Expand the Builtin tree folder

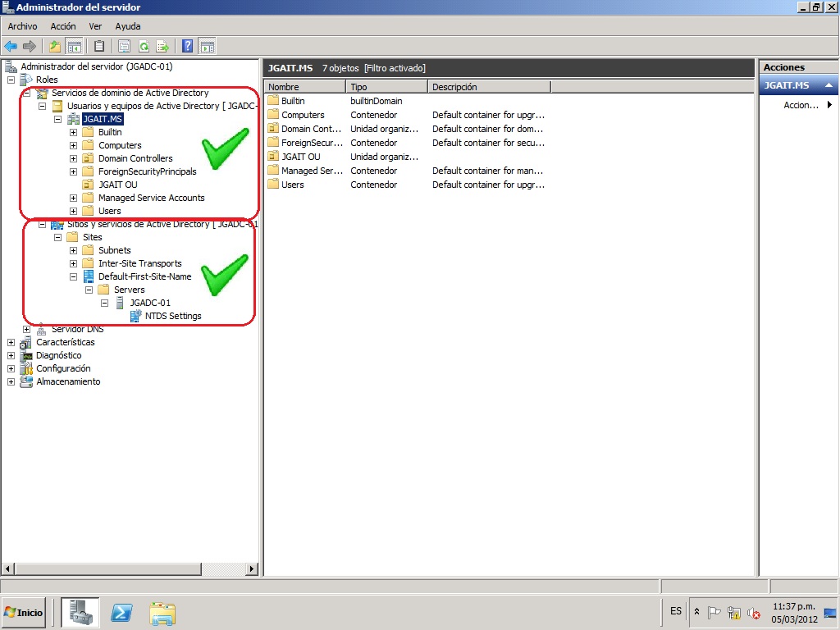click(73, 132)
